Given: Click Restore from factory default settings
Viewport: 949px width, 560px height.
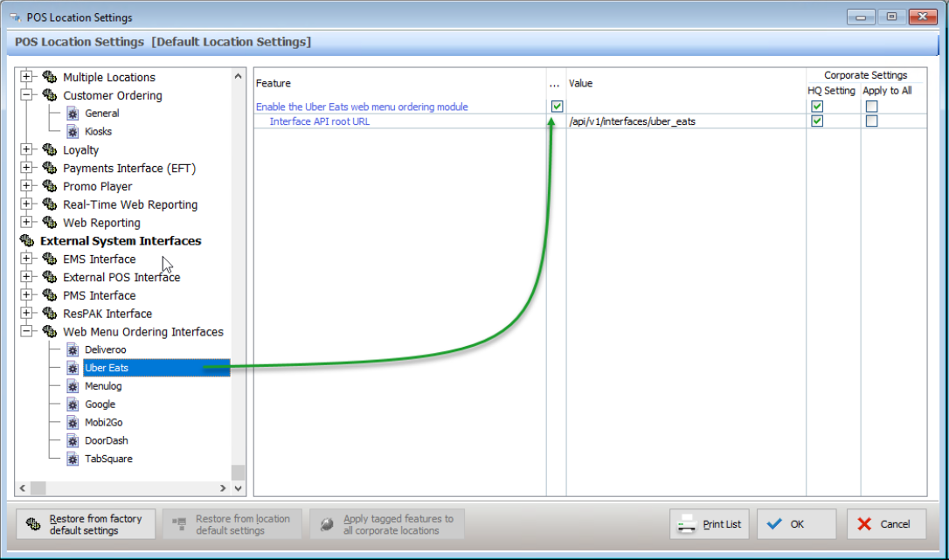Looking at the screenshot, I should pos(86,524).
